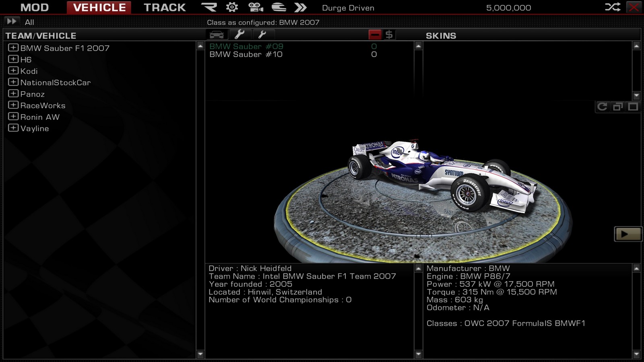Click the fast-forward filter icon beside All
The width and height of the screenshot is (644, 362).
point(12,21)
